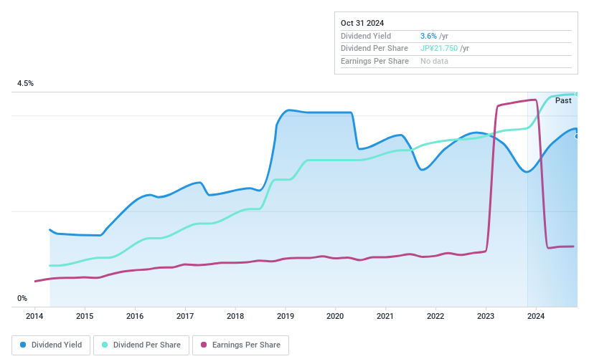Click the Earnings Per Share label in tooltip
The height and width of the screenshot is (364, 589).
click(x=374, y=61)
